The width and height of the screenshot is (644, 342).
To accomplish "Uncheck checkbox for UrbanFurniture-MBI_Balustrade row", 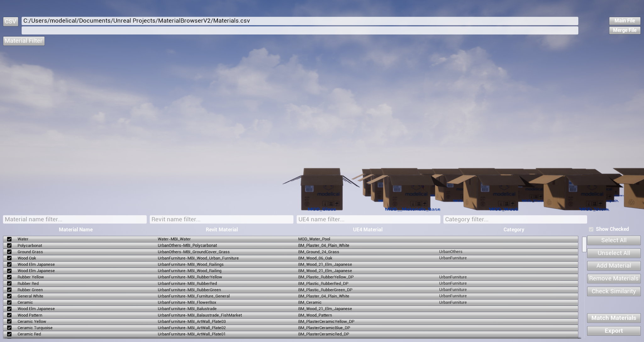I will [x=9, y=309].
